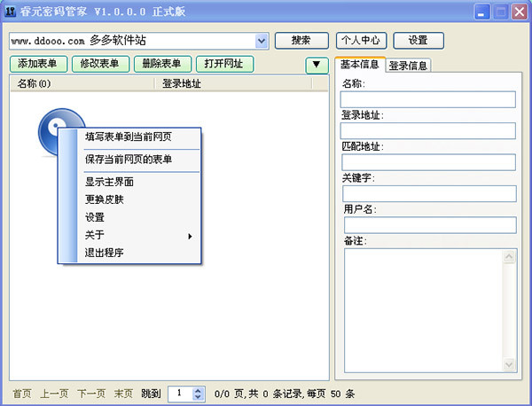Screen dimensions: 532x406
Task: Click the app icon in title bar
Action: 10,12
